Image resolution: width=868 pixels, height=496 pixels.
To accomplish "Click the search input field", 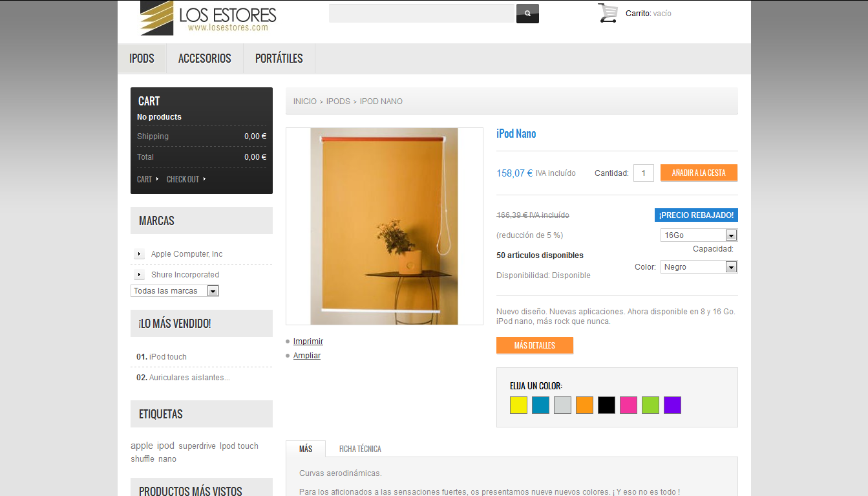I will 421,14.
